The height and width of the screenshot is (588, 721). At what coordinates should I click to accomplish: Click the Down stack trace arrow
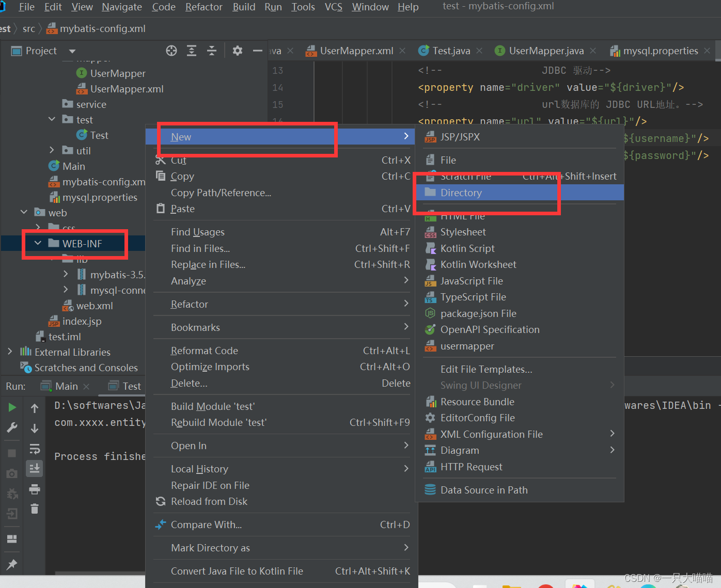(35, 428)
